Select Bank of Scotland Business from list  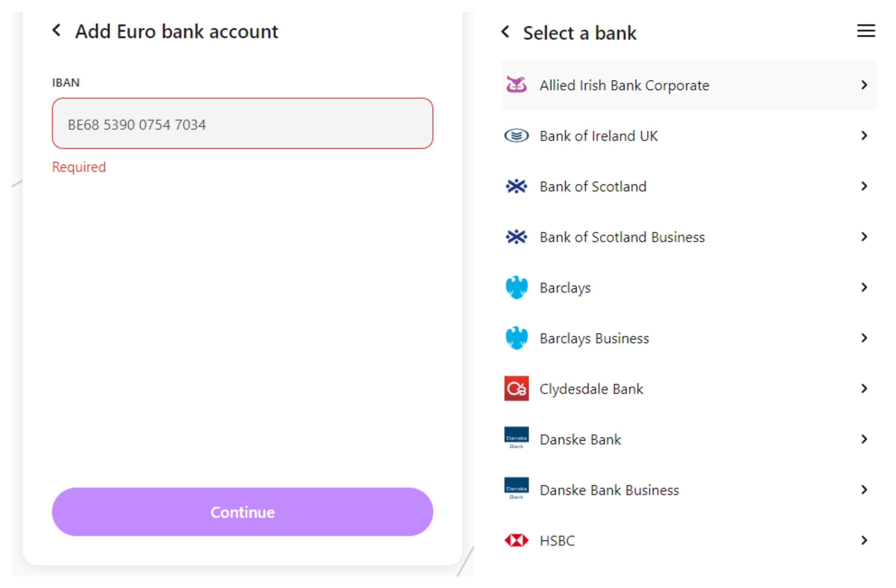coord(688,237)
